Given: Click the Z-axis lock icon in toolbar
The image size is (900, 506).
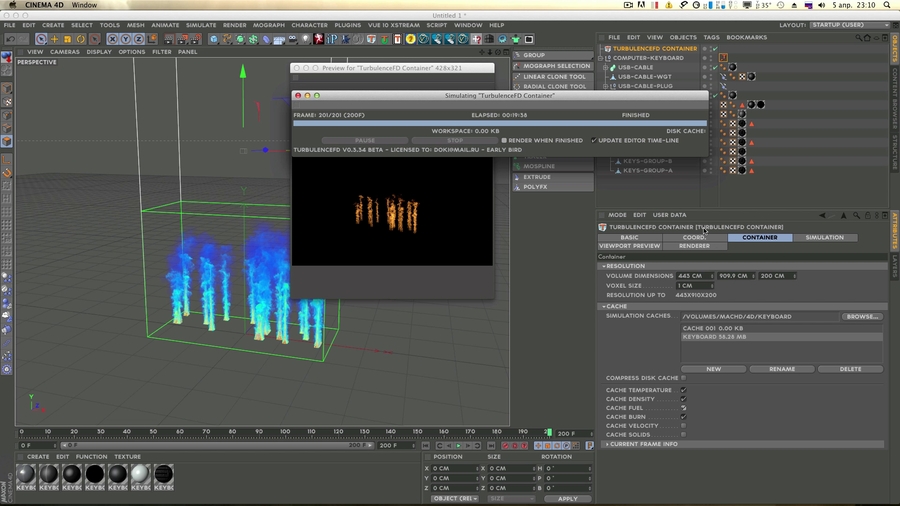Looking at the screenshot, I should [139, 39].
